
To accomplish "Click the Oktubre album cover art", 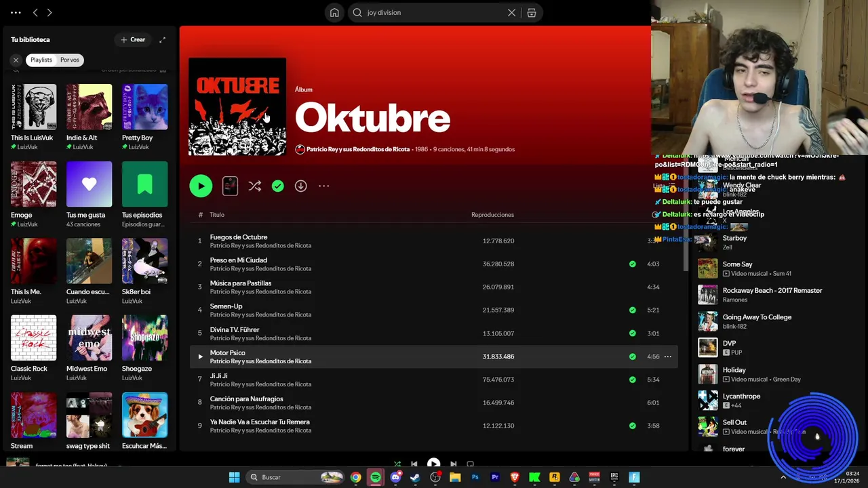I will coord(237,106).
